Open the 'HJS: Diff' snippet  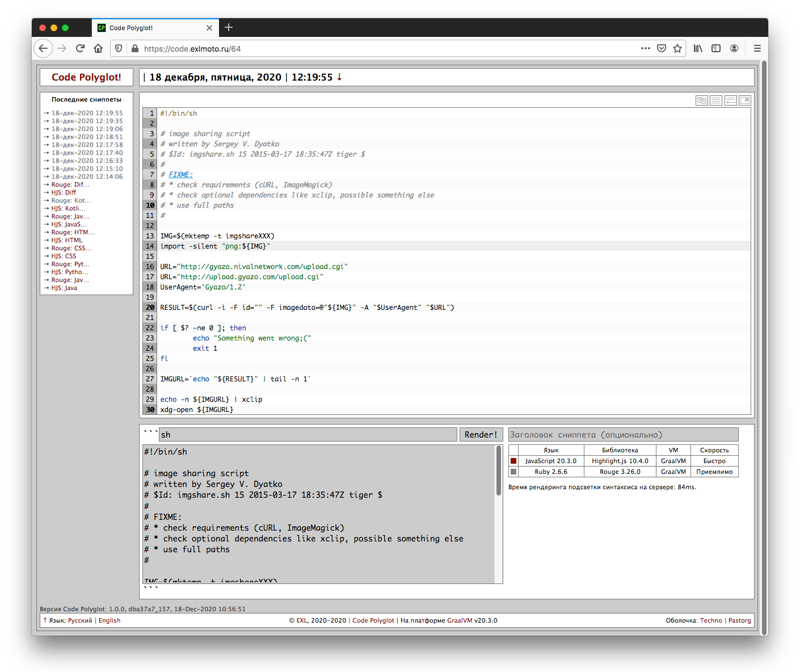[64, 192]
